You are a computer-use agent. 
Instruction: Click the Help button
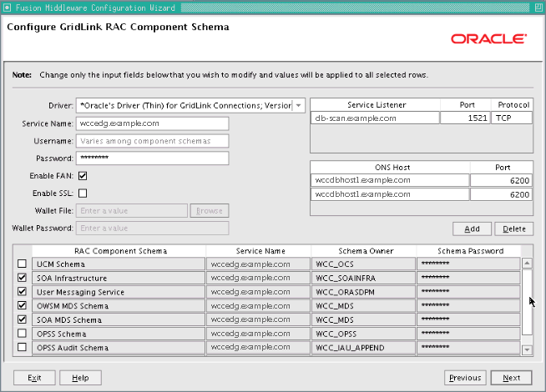(x=80, y=378)
